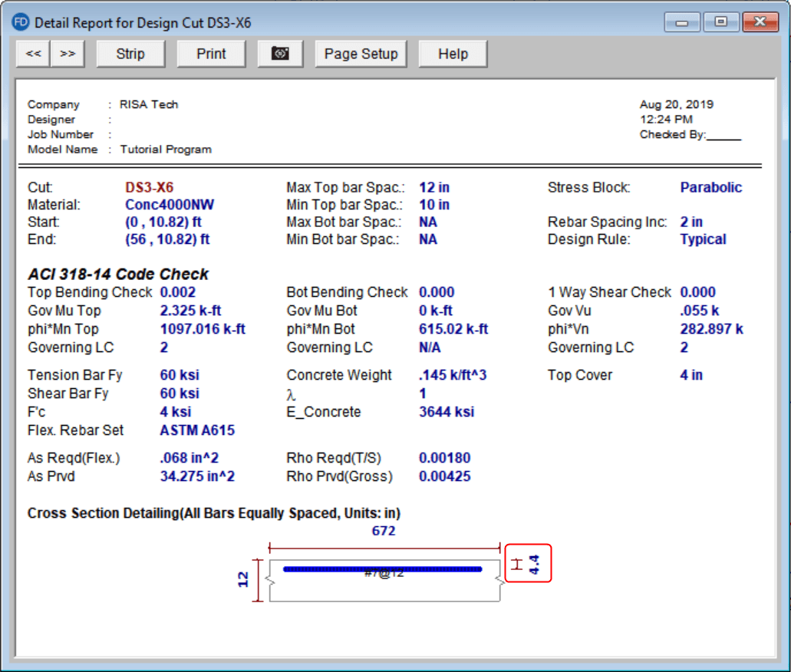Go to previous design cut with << button
The height and width of the screenshot is (672, 791).
pyautogui.click(x=33, y=54)
